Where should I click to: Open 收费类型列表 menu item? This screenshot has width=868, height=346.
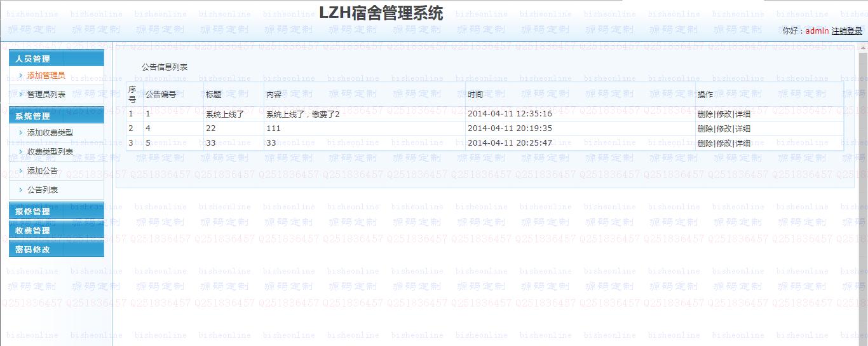click(50, 152)
